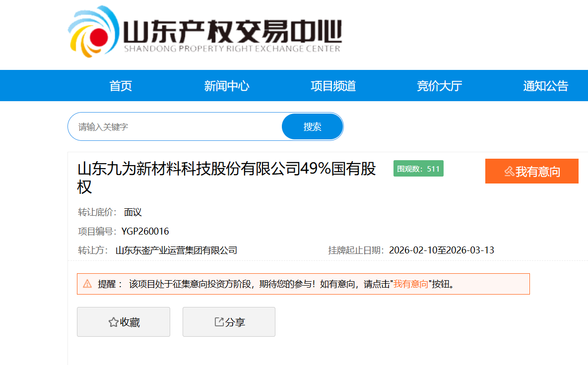Click the listing date range 2026-02-10至2026-03-13
588x365 pixels.
[x=441, y=250]
